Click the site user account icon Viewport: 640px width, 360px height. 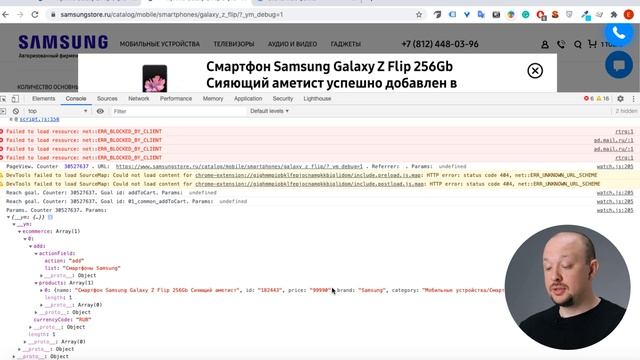point(545,44)
